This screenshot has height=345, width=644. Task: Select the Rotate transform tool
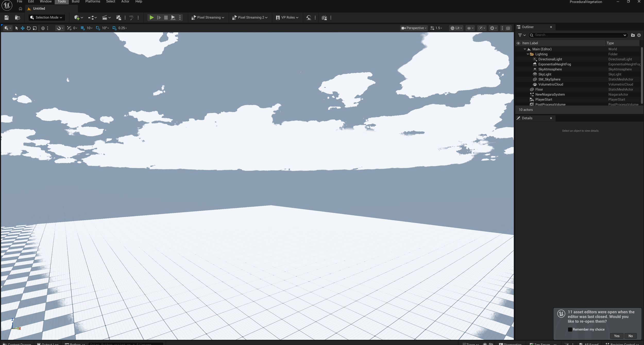click(29, 28)
